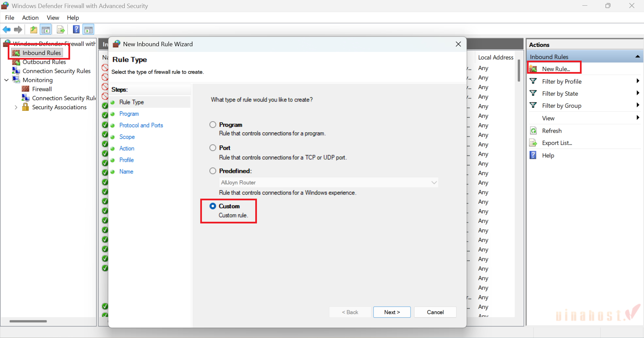This screenshot has width=644, height=338.
Task: Click the Forward arrow toolbar icon
Action: pyautogui.click(x=18, y=30)
